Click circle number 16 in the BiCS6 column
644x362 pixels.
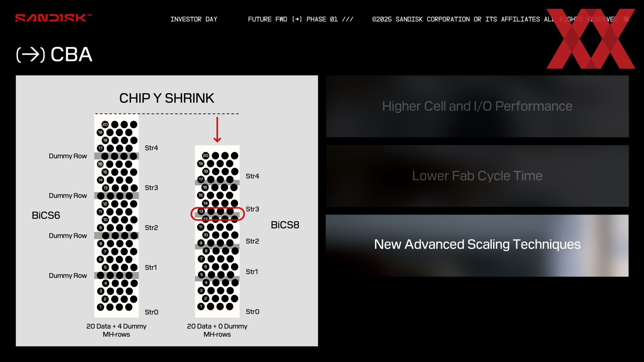click(100, 164)
